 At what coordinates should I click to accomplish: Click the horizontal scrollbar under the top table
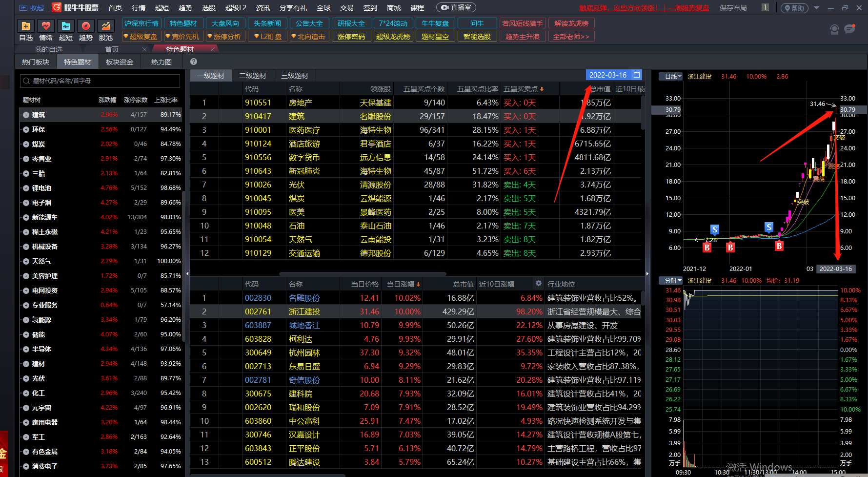(x=363, y=273)
